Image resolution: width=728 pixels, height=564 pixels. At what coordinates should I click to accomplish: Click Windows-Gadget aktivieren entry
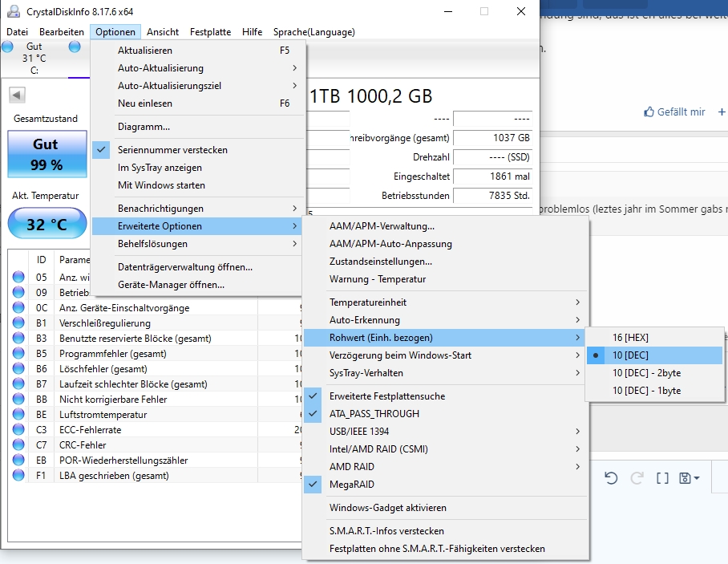tap(445, 507)
